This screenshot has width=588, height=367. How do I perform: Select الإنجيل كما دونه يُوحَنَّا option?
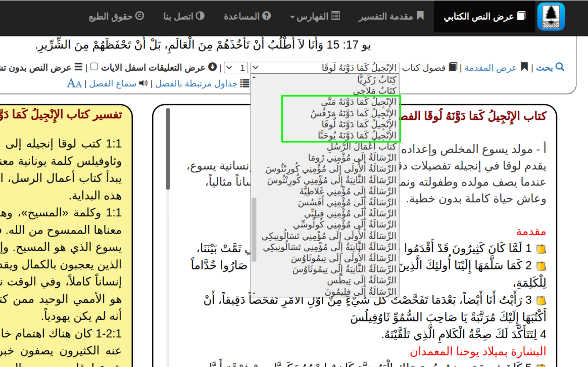357,135
